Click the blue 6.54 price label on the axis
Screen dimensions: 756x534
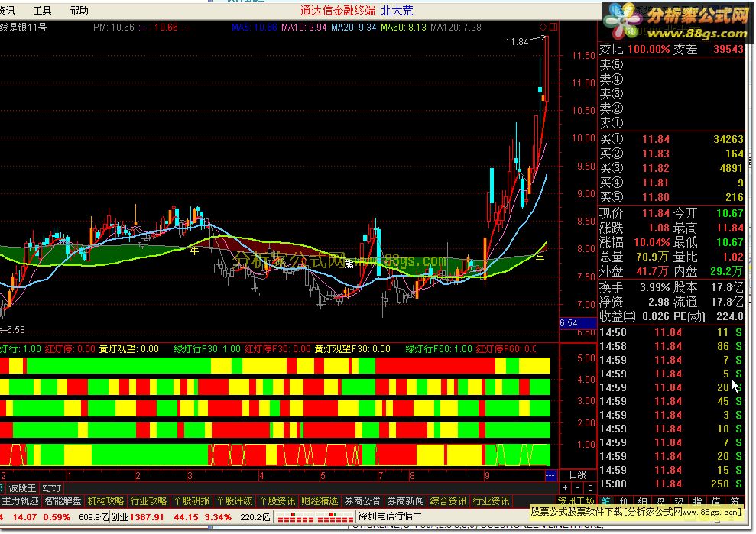[578, 323]
